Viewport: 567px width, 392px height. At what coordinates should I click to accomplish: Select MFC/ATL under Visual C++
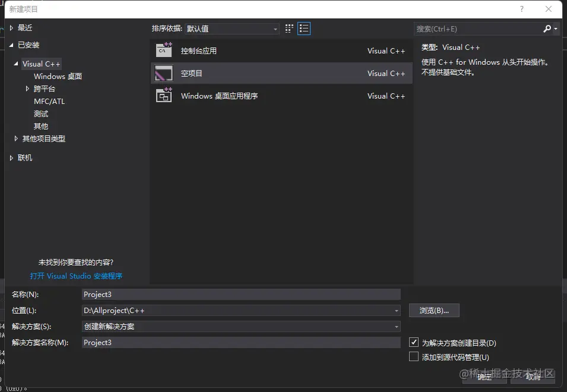pos(49,101)
